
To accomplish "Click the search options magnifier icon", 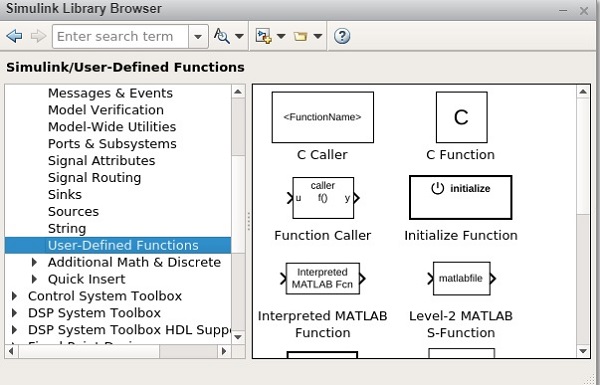I will [222, 36].
